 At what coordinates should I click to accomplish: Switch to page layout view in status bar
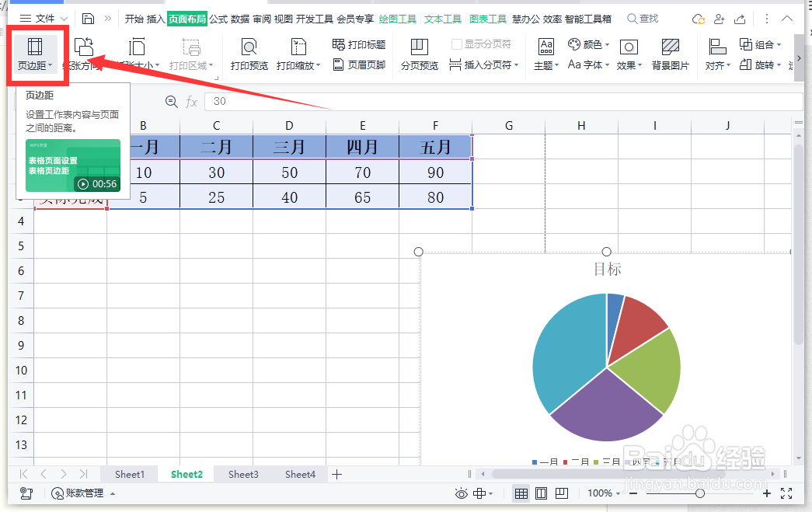[x=541, y=493]
